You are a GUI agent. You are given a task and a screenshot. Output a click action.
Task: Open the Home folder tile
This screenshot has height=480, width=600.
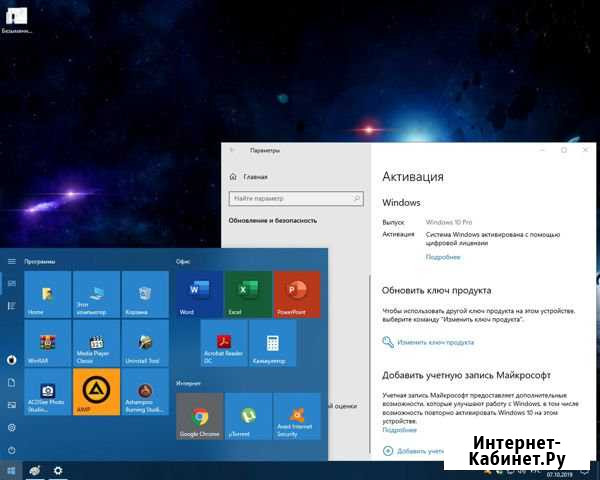tap(47, 294)
